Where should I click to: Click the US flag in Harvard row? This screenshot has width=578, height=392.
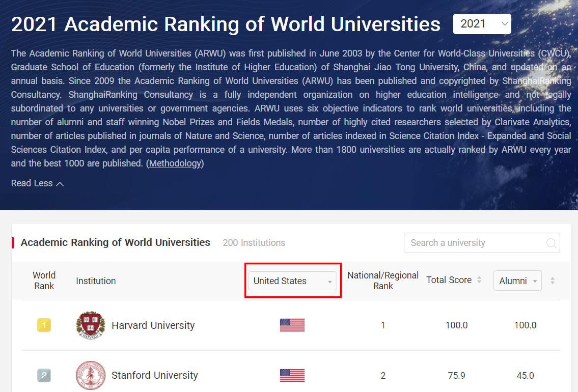[x=292, y=325]
